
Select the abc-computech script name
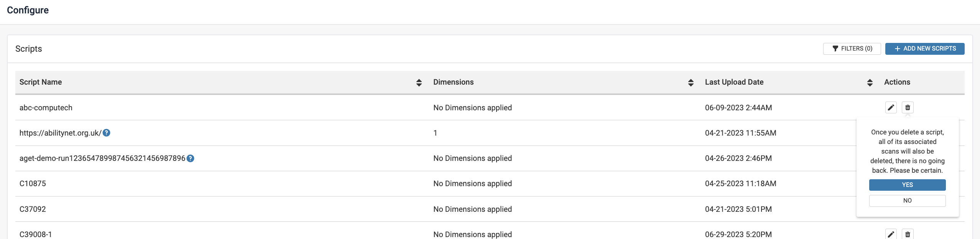pyautogui.click(x=46, y=108)
